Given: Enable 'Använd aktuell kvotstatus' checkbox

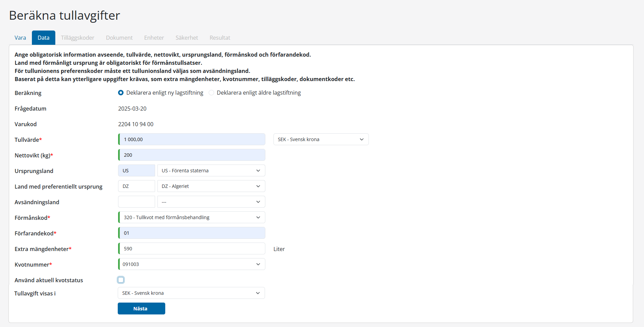Looking at the screenshot, I should (121, 280).
